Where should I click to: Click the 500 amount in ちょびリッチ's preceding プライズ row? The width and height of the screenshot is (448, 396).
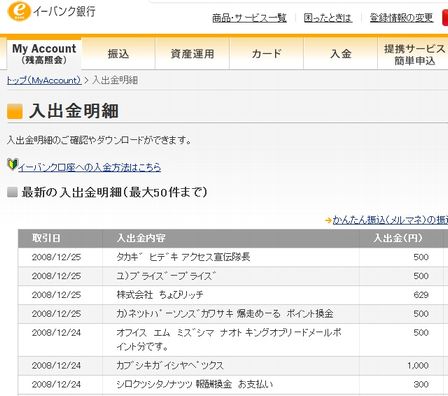[421, 276]
